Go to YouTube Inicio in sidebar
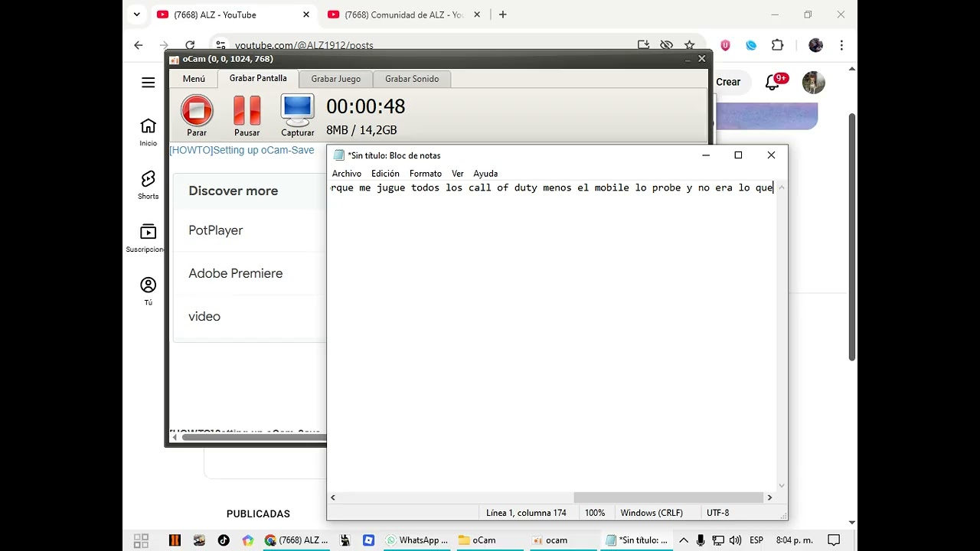 (148, 132)
